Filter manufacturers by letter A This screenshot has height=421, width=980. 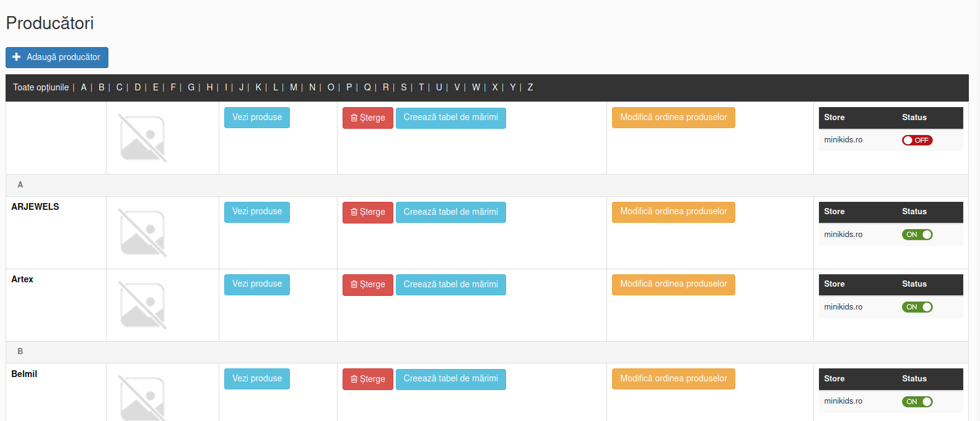84,87
